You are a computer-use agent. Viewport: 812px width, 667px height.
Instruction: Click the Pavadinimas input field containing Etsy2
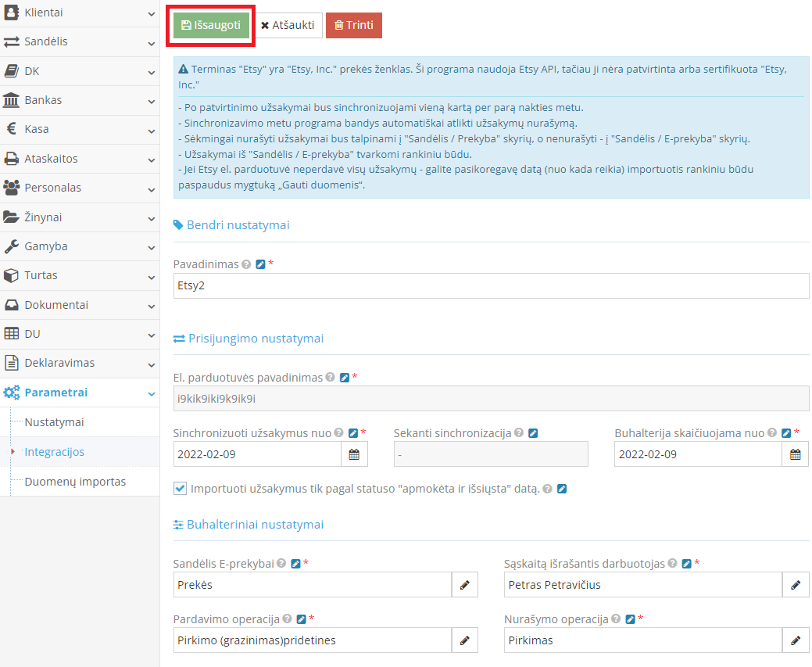coord(491,285)
